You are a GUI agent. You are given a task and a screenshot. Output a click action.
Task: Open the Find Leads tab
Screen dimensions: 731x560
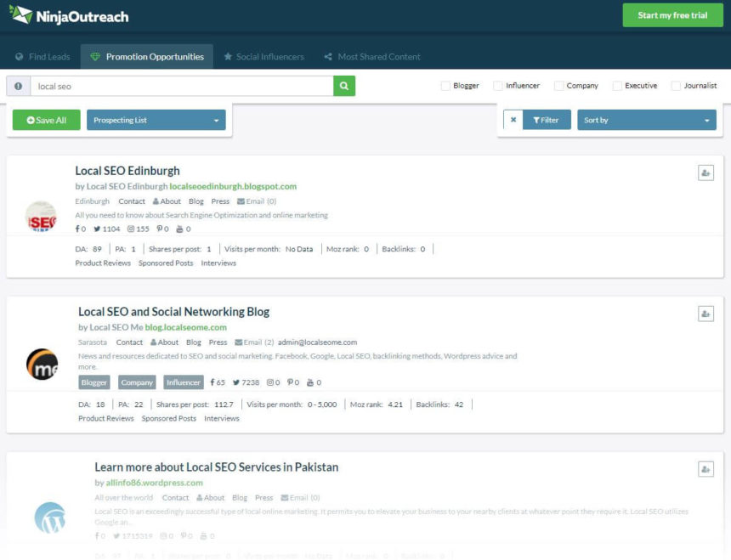point(42,57)
